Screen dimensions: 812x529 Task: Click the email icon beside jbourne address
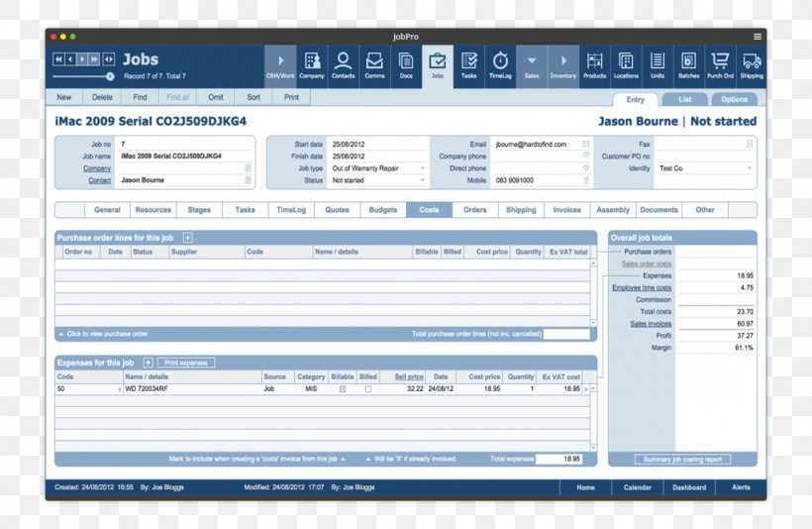585,144
